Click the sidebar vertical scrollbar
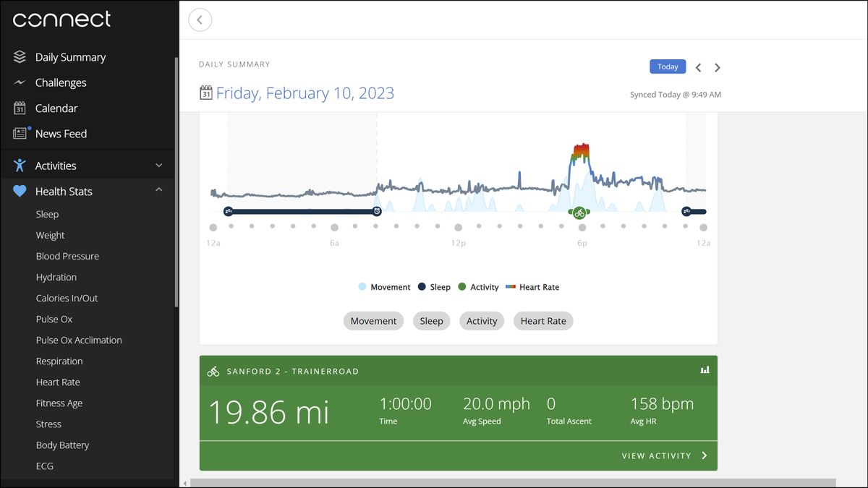The height and width of the screenshot is (488, 868). [x=176, y=181]
